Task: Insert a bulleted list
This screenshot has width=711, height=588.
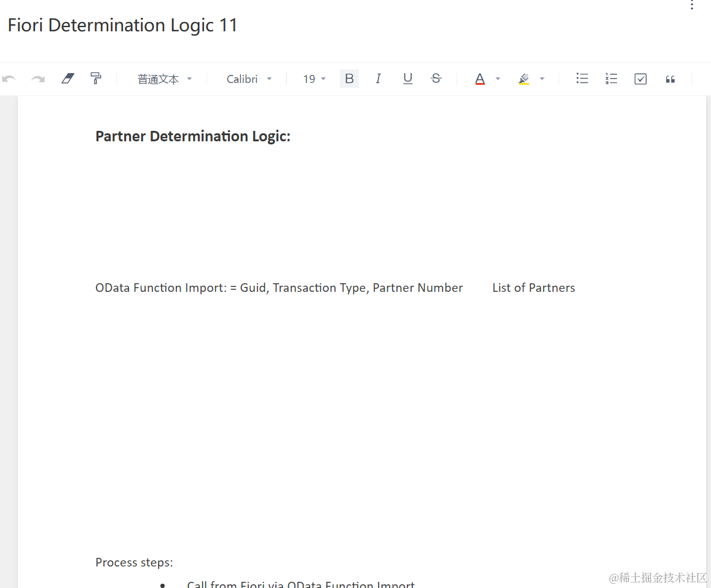Action: point(582,79)
